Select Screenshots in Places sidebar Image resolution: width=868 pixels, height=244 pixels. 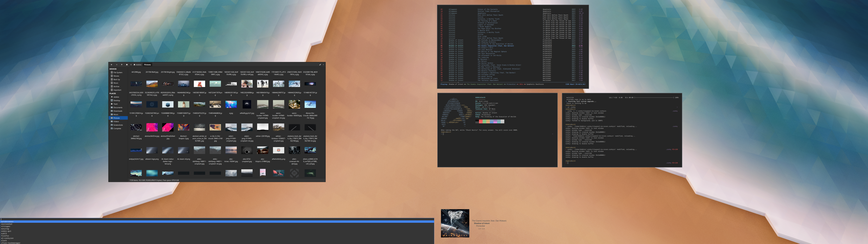[x=118, y=125]
